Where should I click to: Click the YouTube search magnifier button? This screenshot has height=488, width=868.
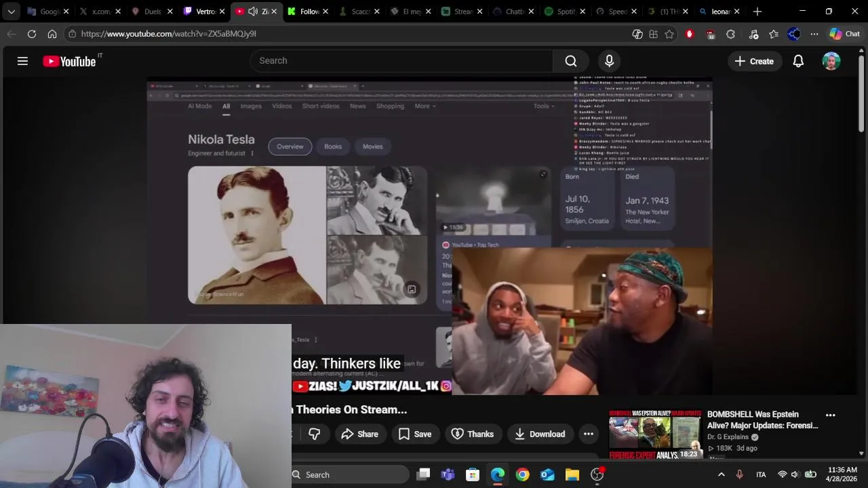[571, 61]
